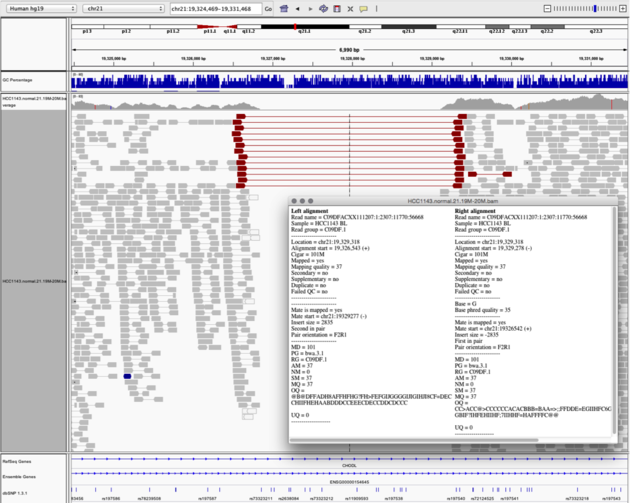Click the Forward navigation arrow
Screen dimensions: 630x503
coord(309,8)
